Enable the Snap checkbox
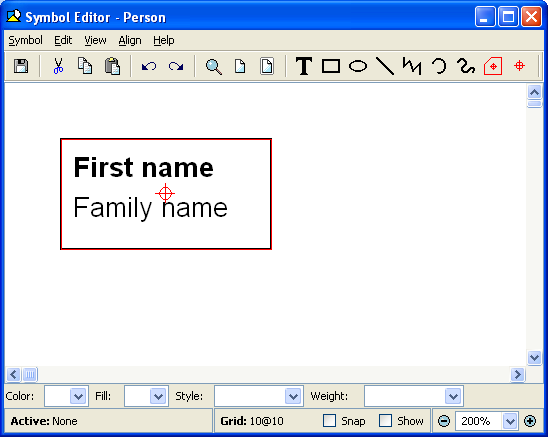Image resolution: width=548 pixels, height=437 pixels. [x=329, y=421]
